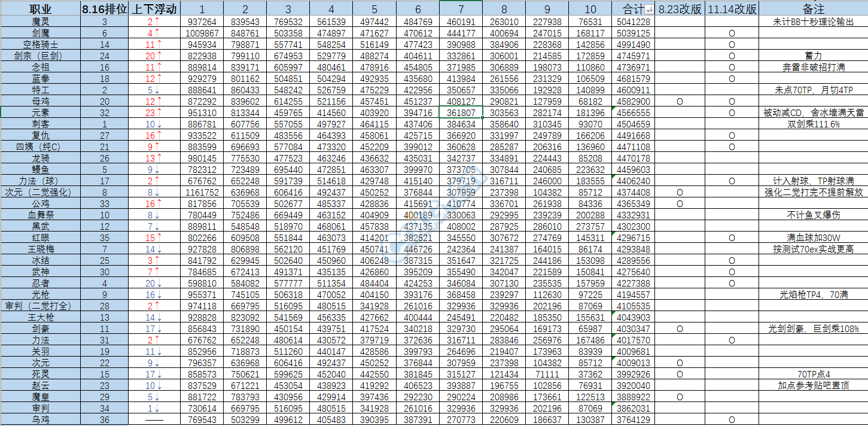Click the 审判（二觉打全）class cell

[x=40, y=306]
